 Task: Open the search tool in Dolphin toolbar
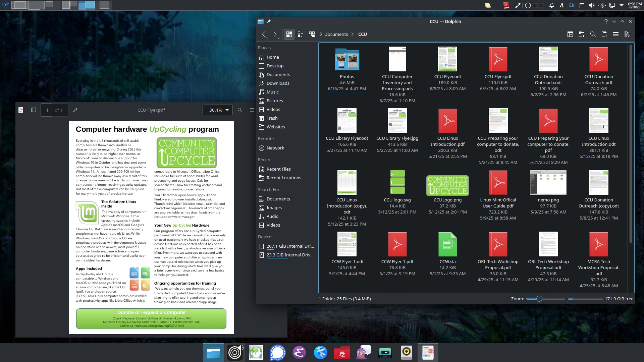click(x=593, y=34)
